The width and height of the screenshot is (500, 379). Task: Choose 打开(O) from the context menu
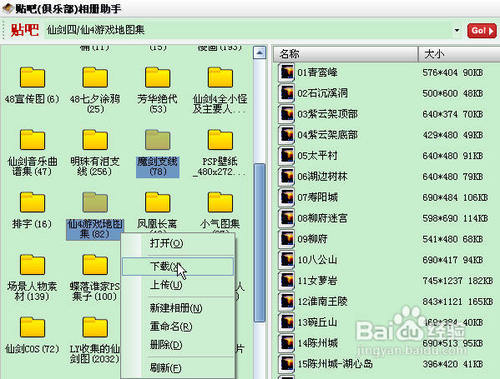[178, 243]
